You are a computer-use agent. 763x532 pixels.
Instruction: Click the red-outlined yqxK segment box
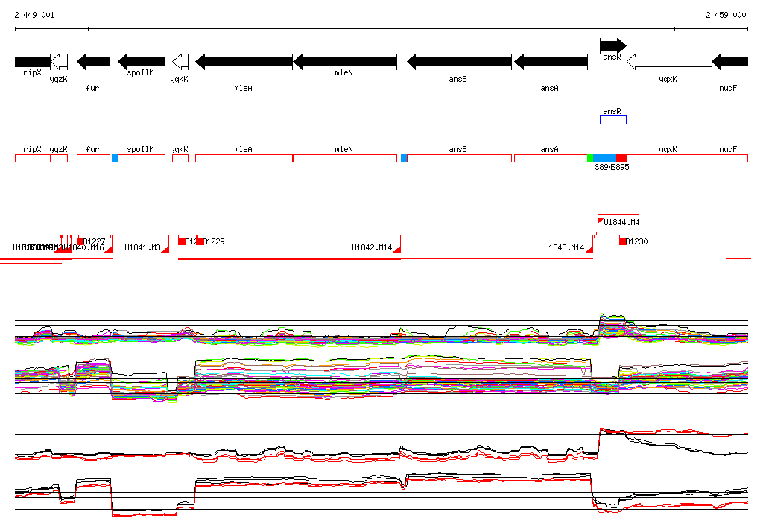click(670, 158)
